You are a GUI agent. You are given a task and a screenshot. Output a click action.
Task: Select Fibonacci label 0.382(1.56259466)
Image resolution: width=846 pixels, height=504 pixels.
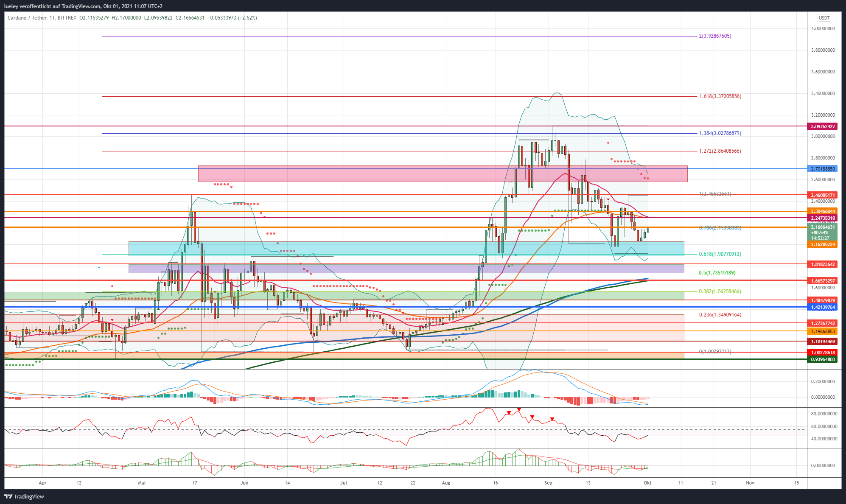click(x=720, y=291)
